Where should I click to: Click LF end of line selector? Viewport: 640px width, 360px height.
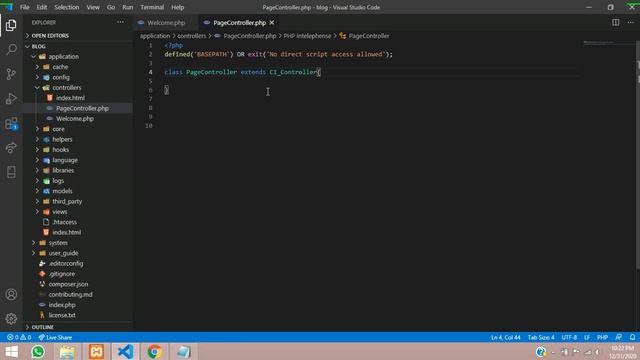[x=587, y=338]
